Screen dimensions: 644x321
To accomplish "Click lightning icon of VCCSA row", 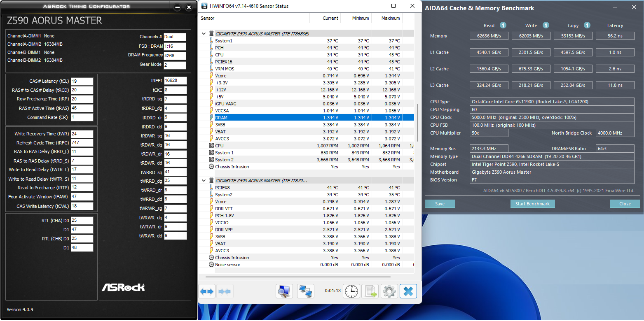I will click(211, 111).
